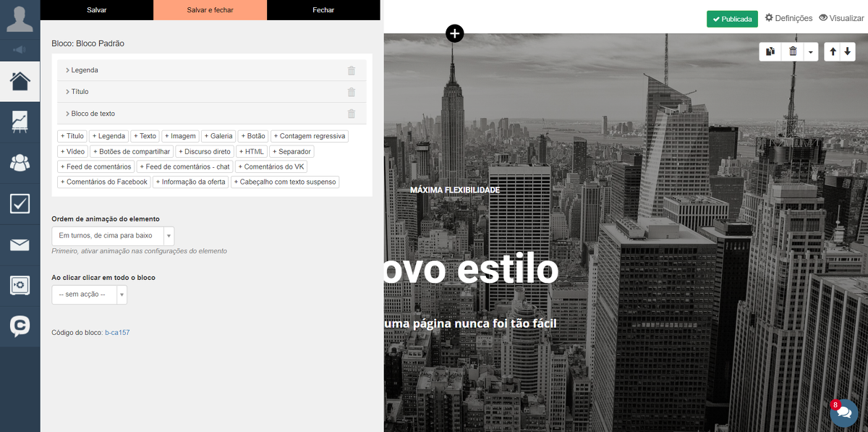This screenshot has height=432, width=868.
Task: Add a Contagem regressiva element
Action: tap(310, 136)
